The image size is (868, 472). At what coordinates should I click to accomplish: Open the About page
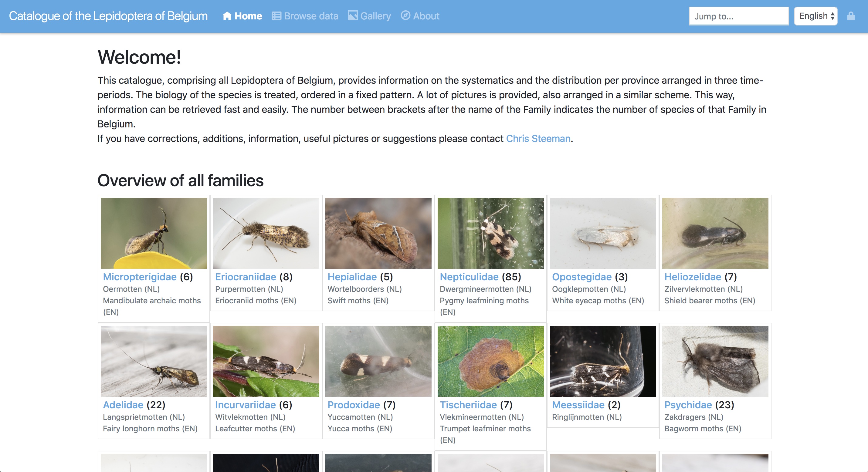coord(426,16)
